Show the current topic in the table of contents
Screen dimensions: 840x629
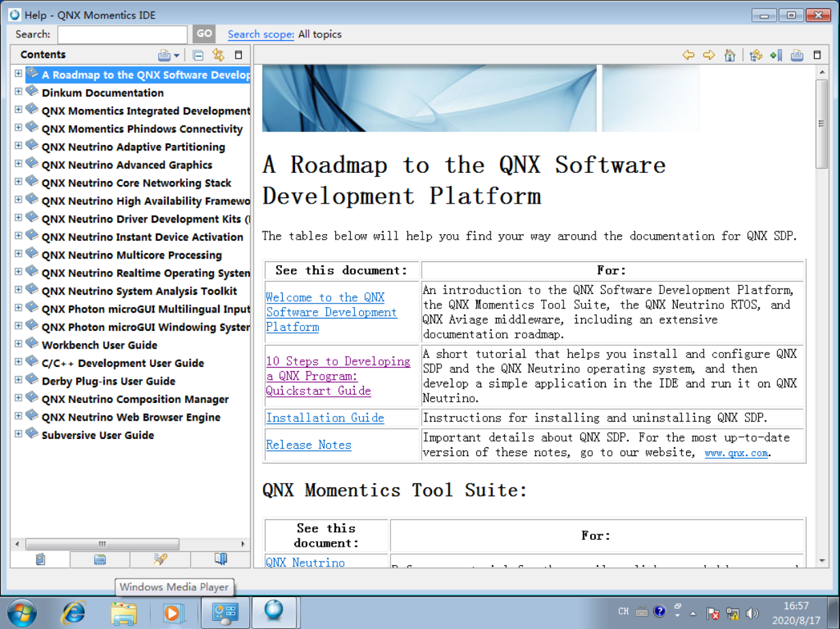tap(756, 56)
